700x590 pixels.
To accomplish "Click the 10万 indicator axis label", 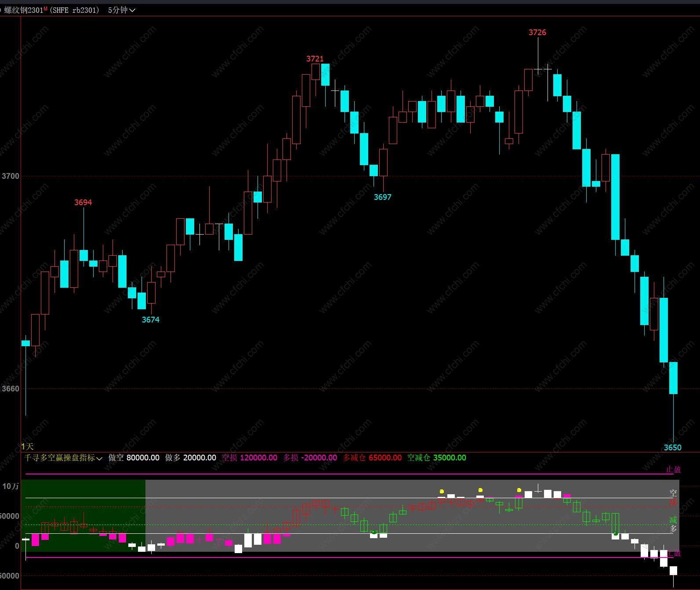I will coord(11,486).
